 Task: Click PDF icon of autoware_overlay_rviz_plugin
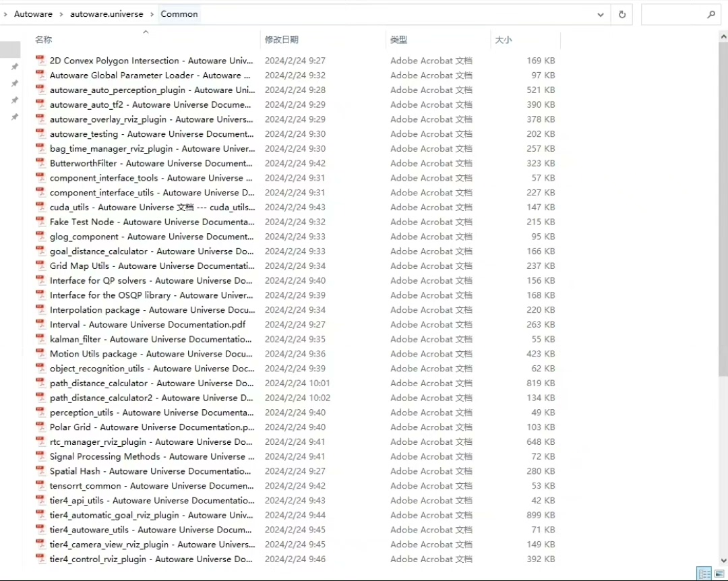41,119
